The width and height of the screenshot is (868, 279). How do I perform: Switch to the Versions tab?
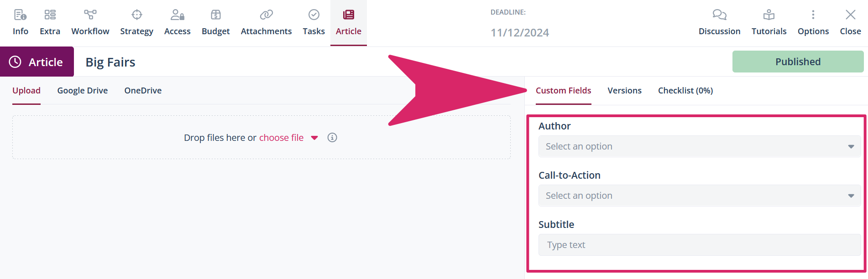pos(624,91)
